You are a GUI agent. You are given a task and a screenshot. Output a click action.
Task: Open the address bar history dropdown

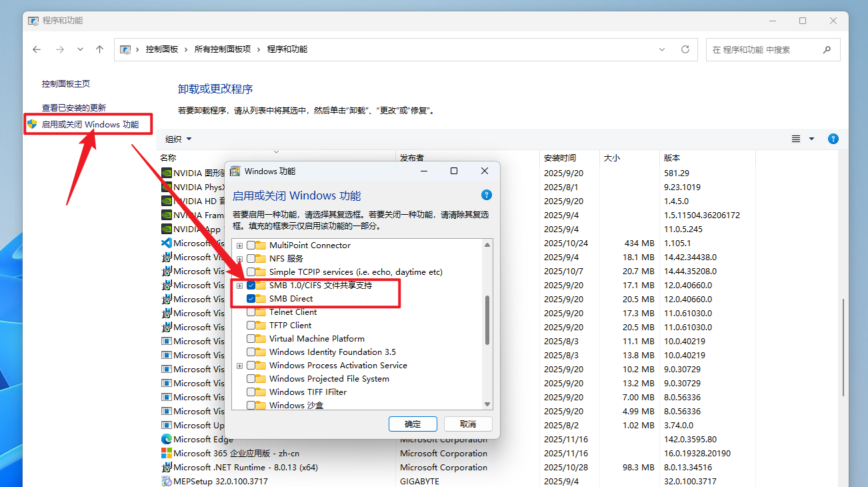tap(662, 49)
